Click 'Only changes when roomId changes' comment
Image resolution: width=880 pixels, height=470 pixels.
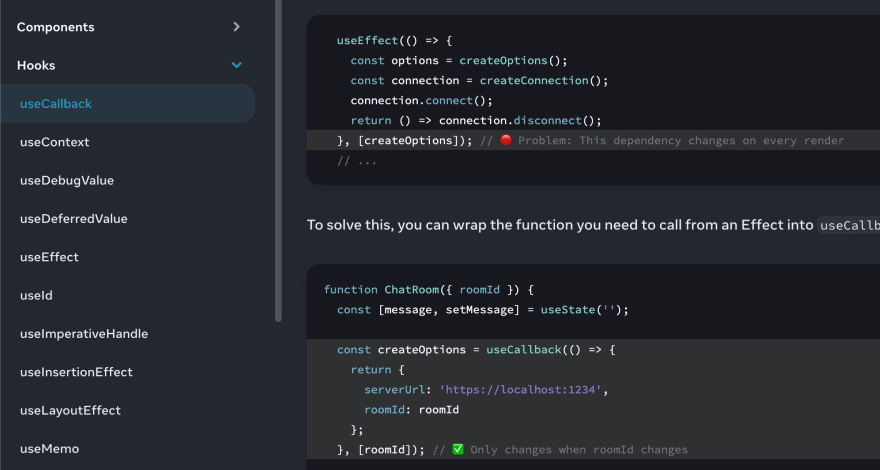click(x=579, y=449)
